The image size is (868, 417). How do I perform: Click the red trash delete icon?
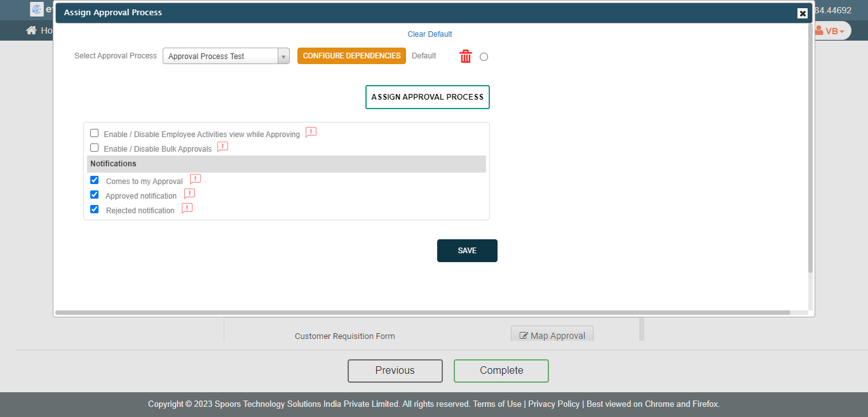pyautogui.click(x=466, y=56)
